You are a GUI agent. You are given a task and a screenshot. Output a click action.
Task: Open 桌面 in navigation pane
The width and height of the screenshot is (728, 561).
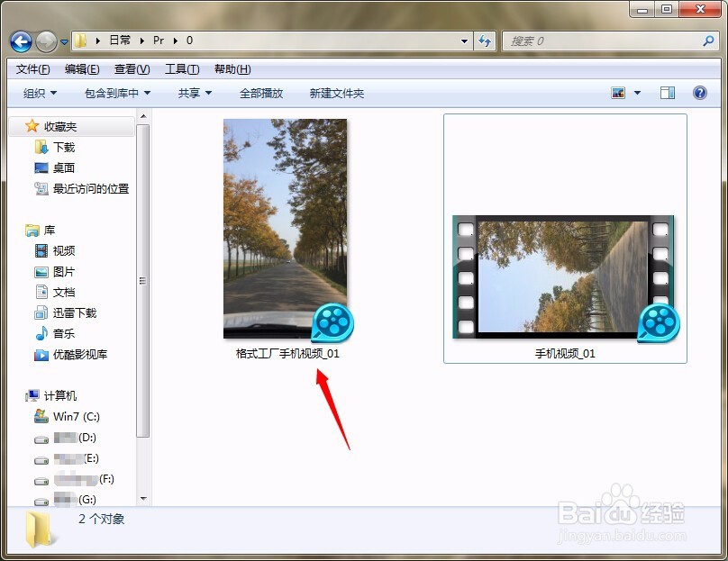pos(64,168)
